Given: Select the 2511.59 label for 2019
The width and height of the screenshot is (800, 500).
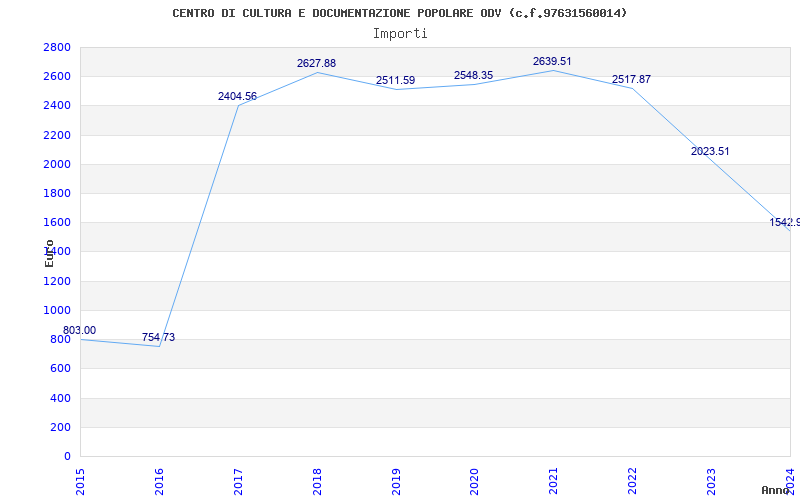Looking at the screenshot, I should 395,80.
